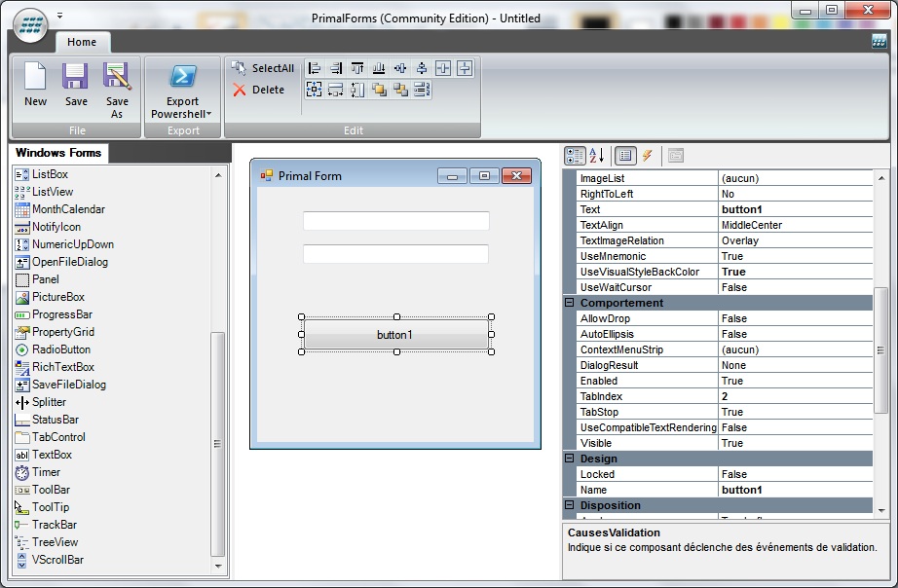The width and height of the screenshot is (898, 588).
Task: Collapse the Comportement property category
Action: pyautogui.click(x=569, y=303)
